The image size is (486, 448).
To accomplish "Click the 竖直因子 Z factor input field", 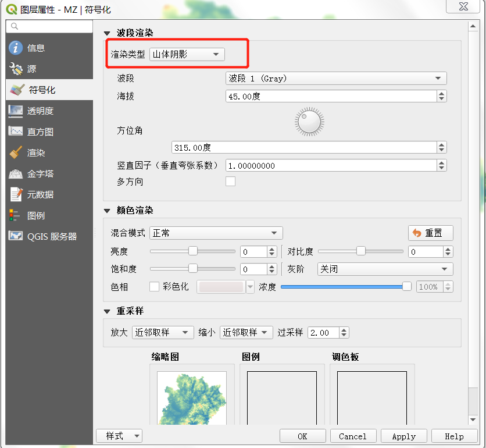I will point(330,166).
